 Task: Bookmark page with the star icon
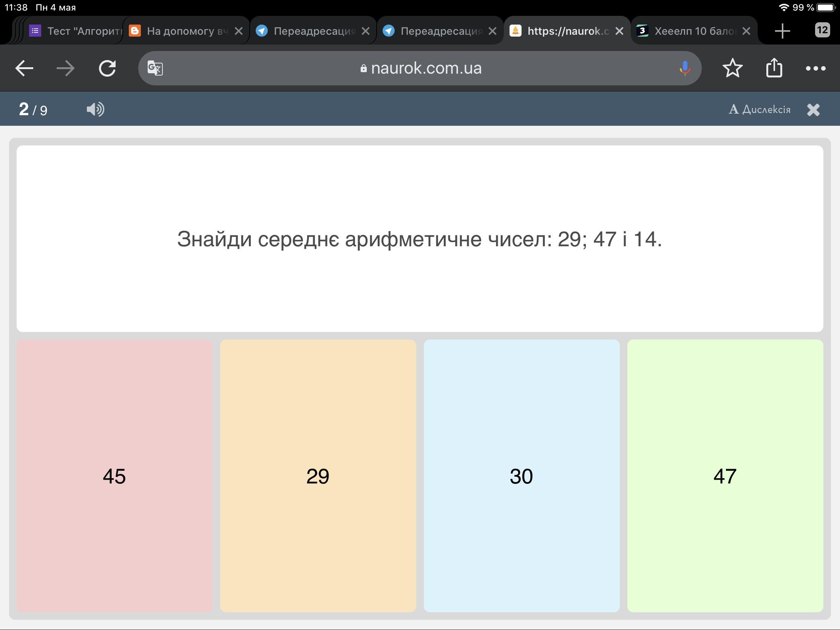point(732,68)
